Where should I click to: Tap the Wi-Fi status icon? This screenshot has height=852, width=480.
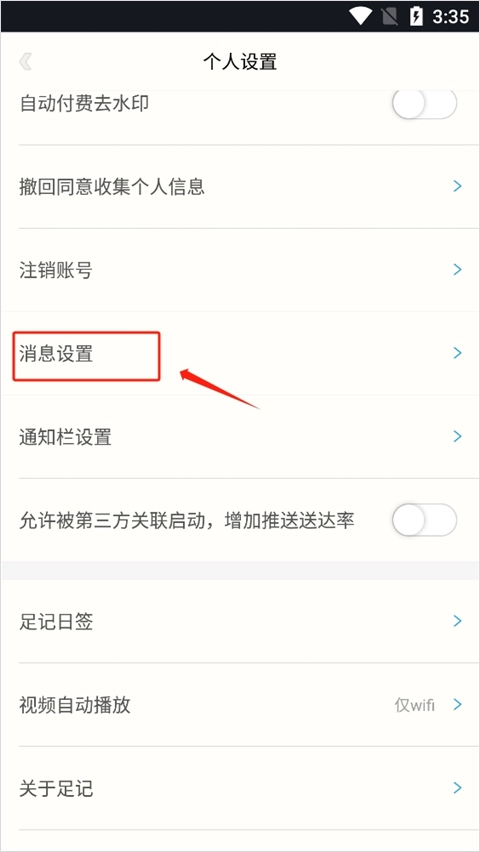[360, 16]
